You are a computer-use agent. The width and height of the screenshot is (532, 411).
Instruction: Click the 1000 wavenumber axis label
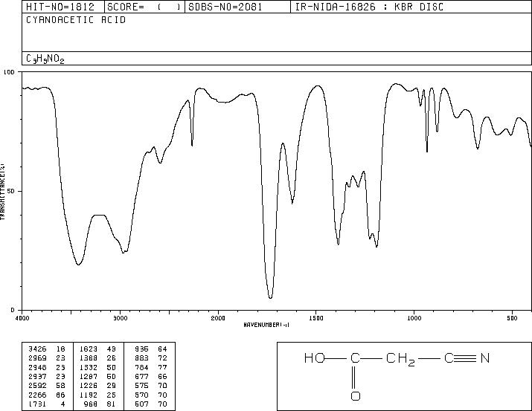(x=414, y=318)
